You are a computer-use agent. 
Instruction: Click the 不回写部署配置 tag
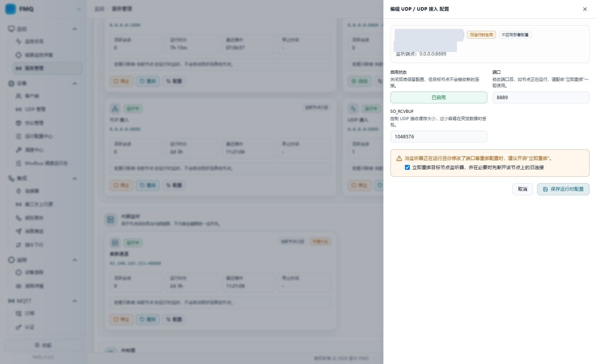click(515, 35)
